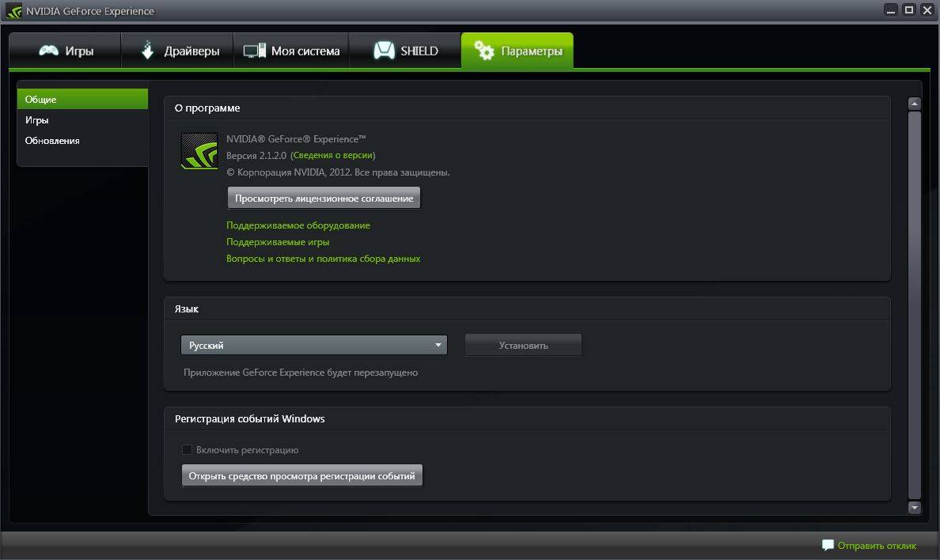
Task: Go to the SHIELD tab
Action: point(405,51)
